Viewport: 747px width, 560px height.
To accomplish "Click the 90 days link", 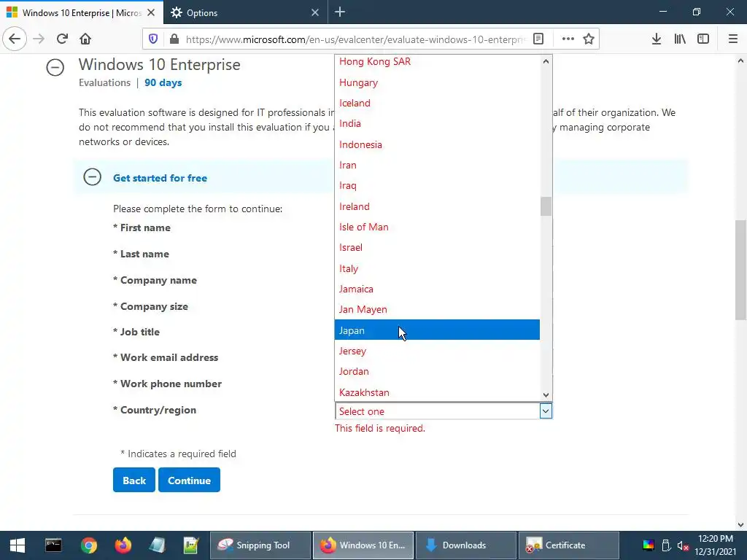I will point(163,82).
